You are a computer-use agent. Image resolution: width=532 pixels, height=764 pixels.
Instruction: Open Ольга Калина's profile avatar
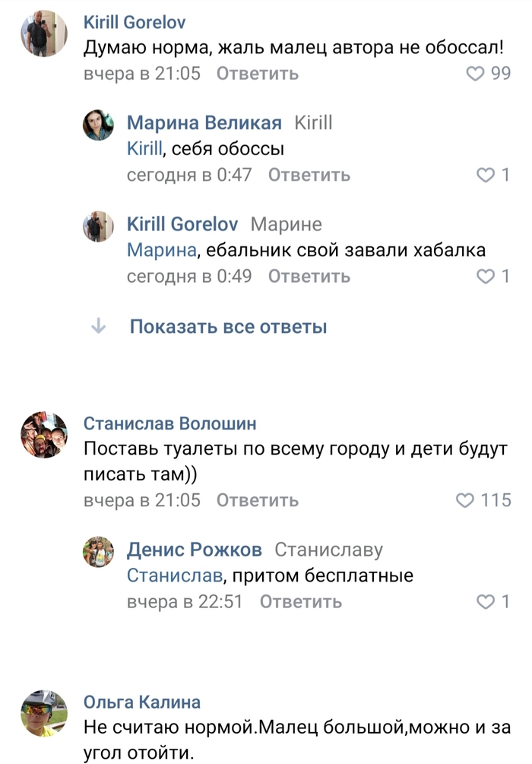coord(44,713)
